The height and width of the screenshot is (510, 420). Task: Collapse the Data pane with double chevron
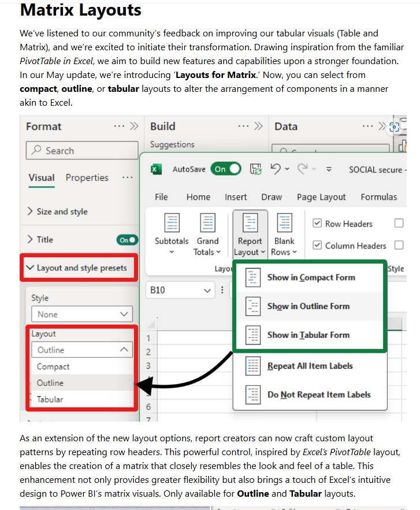coord(382,126)
